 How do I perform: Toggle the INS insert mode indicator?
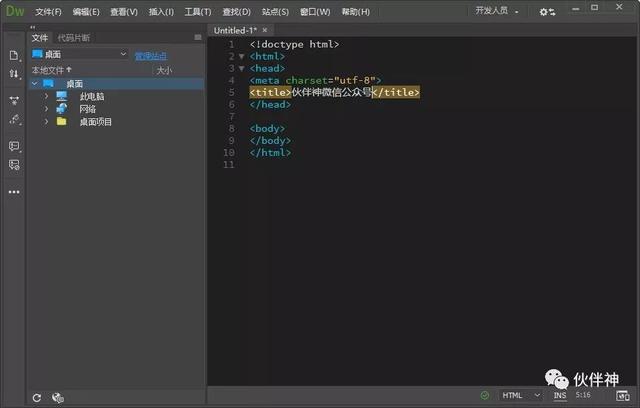[x=559, y=396]
